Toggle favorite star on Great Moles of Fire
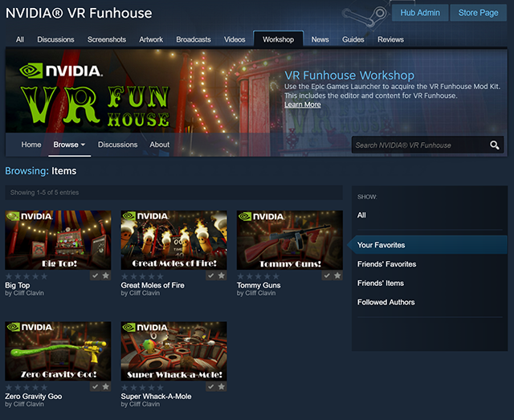This screenshot has height=420, width=514. tap(222, 275)
